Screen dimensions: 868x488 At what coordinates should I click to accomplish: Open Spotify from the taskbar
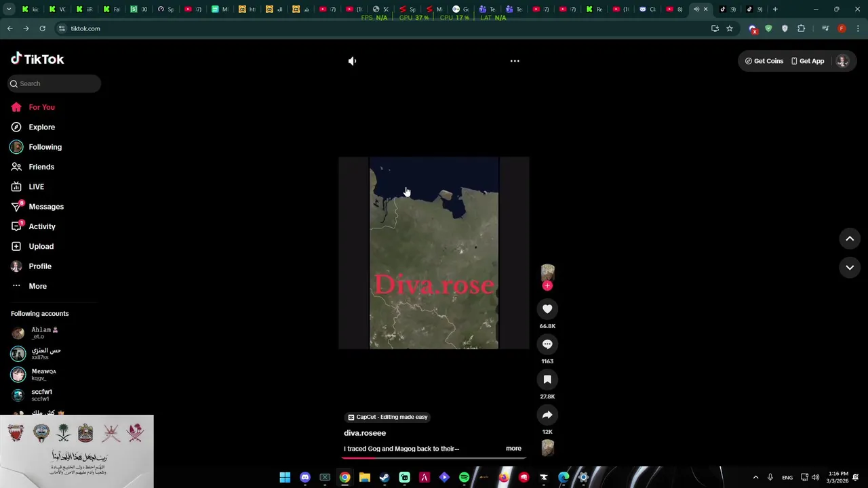click(x=464, y=477)
